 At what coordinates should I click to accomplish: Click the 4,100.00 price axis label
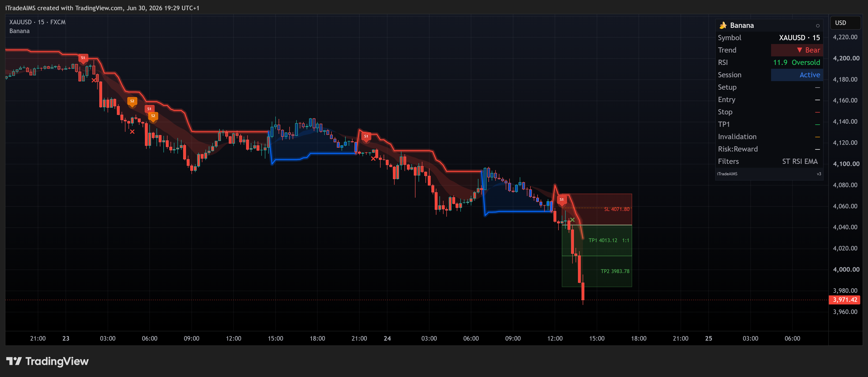click(846, 164)
